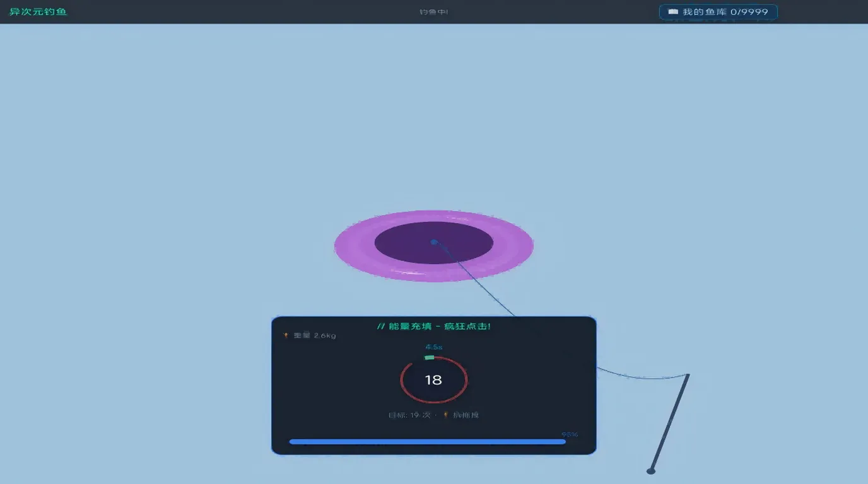Open 我的鱼库 0/9999 collection button
Viewport: 868px width, 484px height.
click(718, 12)
